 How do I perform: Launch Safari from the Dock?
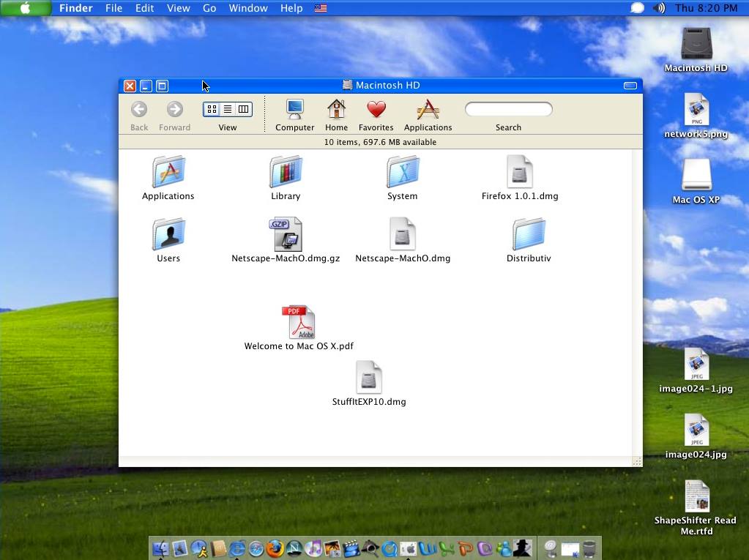point(256,548)
